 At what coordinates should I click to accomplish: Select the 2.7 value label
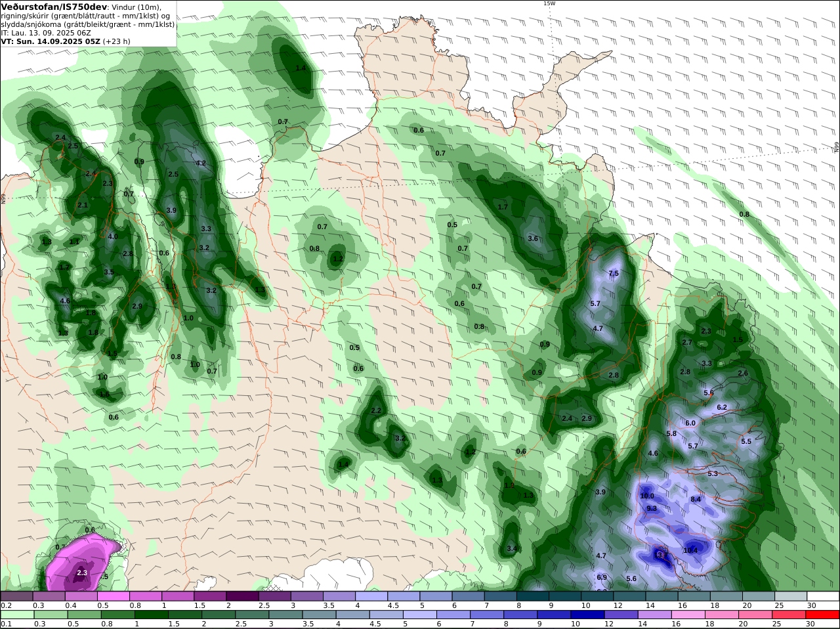tap(687, 342)
